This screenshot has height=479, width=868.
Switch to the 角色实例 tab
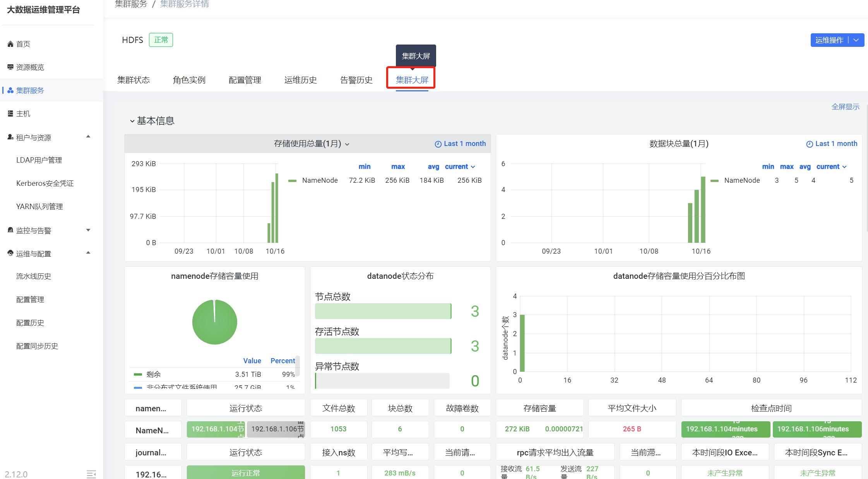tap(189, 80)
